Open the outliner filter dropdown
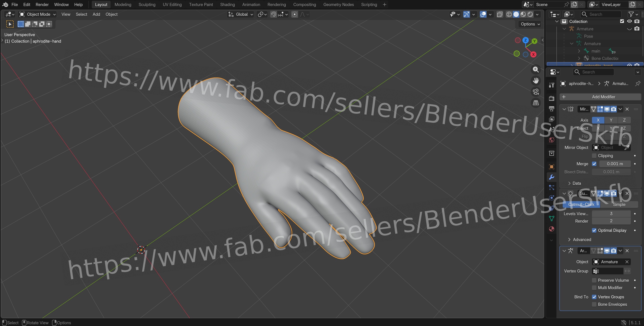This screenshot has height=326, width=644. coord(633,14)
